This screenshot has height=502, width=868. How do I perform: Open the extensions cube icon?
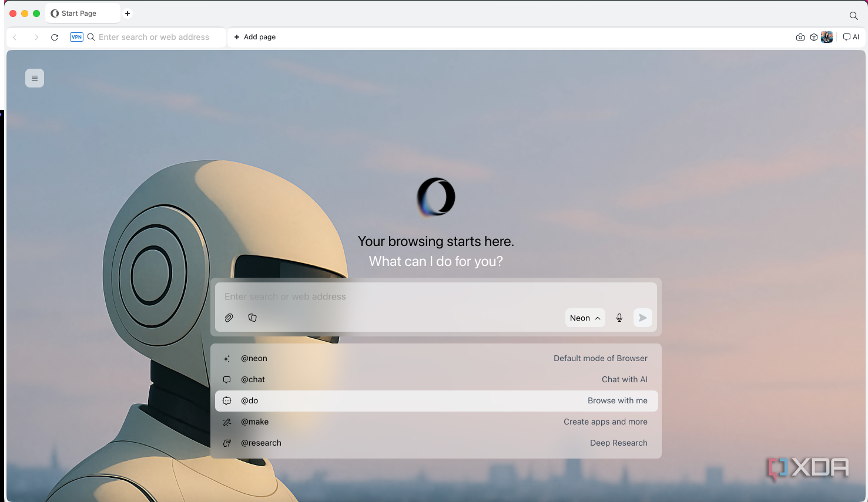814,37
